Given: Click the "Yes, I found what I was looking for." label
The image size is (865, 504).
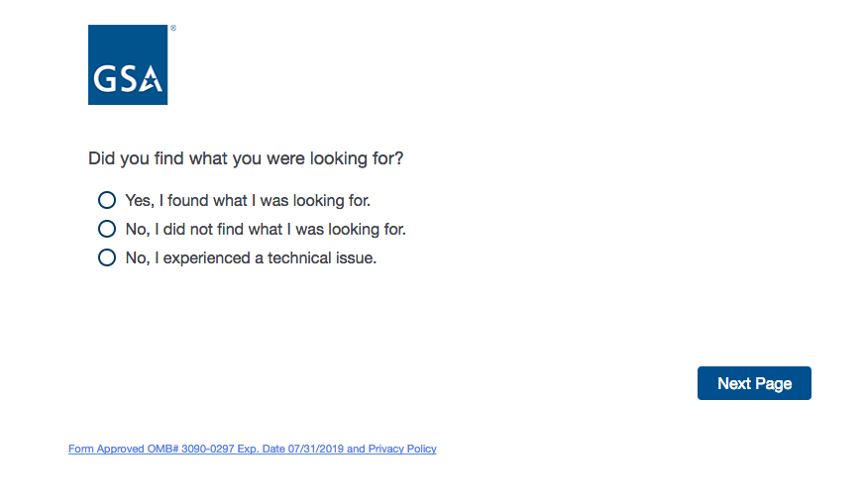Looking at the screenshot, I should coord(248,200).
